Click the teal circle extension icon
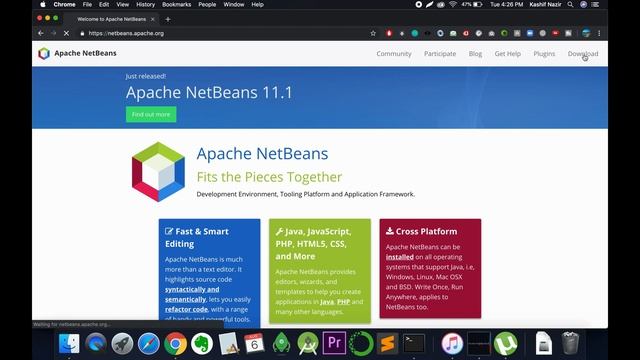Screen dimensions: 640x360 coord(415,33)
